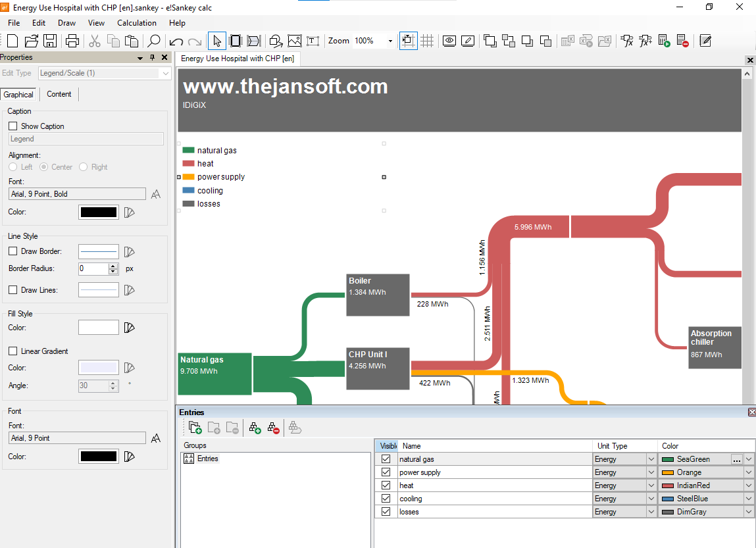Select the pointer selection tool

[217, 41]
